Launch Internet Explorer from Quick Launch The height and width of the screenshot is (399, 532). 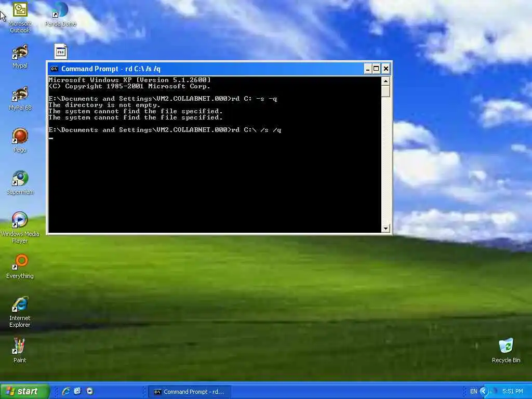pyautogui.click(x=66, y=391)
